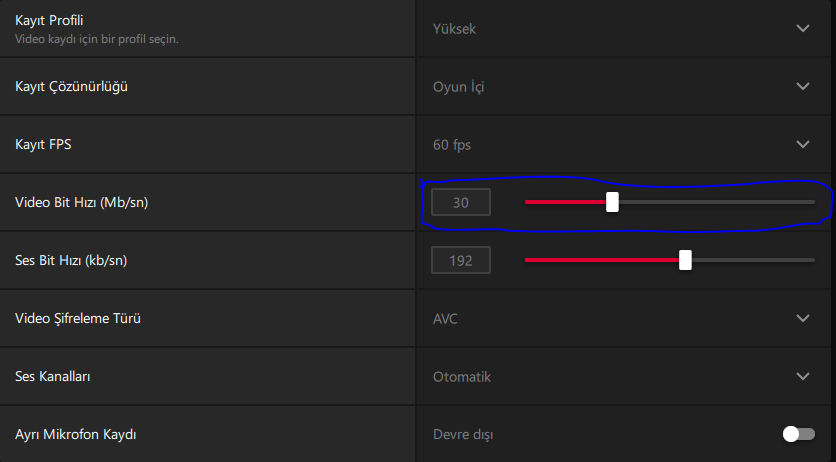
Task: Expand the Kayıt FPS chevron
Action: 803,144
